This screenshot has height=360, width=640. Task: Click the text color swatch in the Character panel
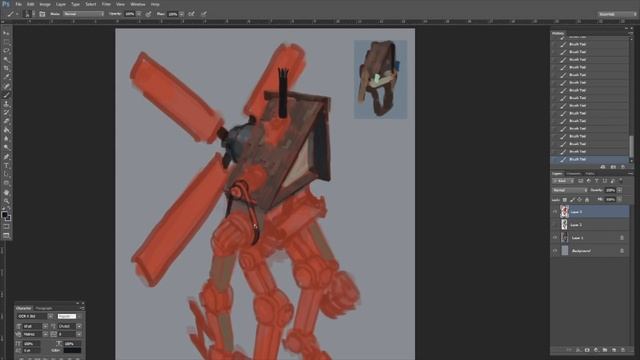click(72, 351)
